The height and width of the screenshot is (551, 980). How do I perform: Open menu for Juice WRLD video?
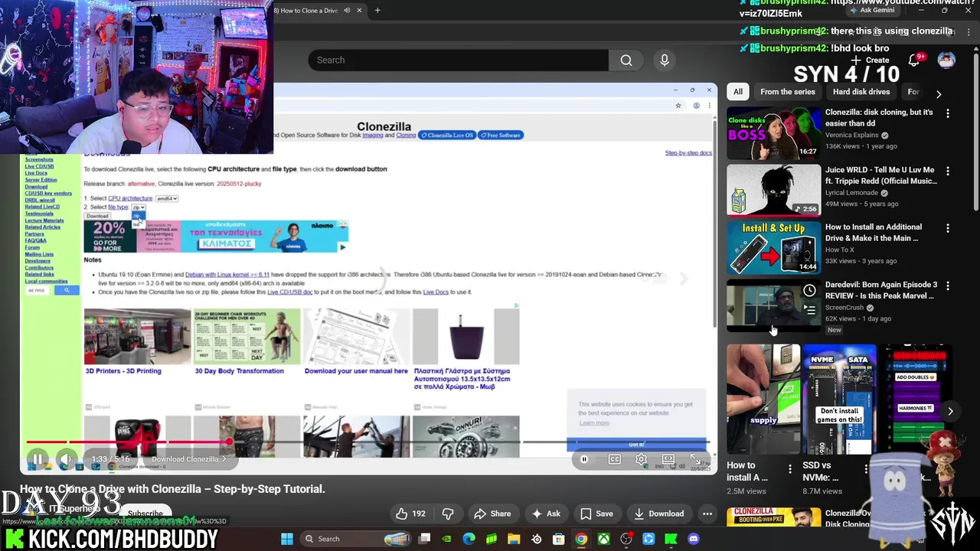948,171
